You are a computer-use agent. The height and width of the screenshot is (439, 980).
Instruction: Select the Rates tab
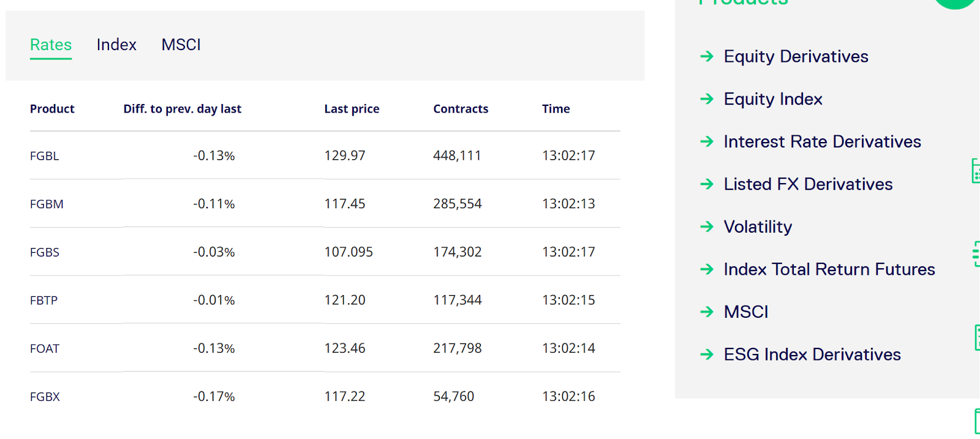[x=51, y=45]
